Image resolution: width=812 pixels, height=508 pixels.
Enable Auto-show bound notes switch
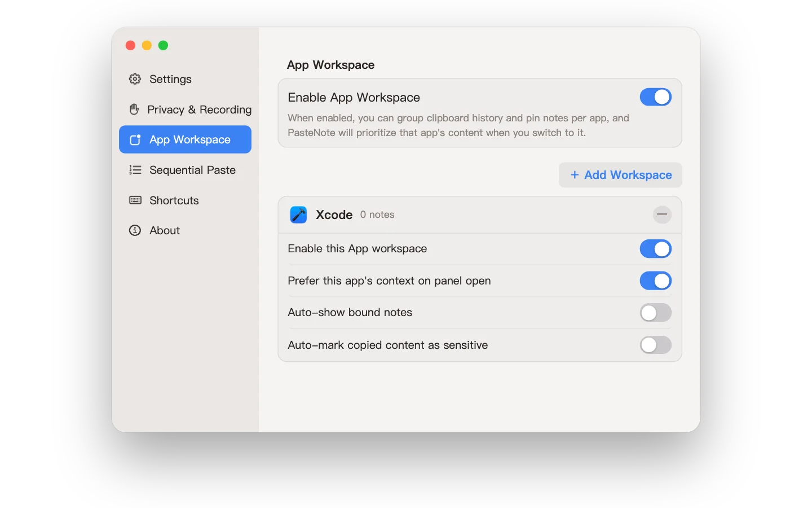pyautogui.click(x=655, y=313)
